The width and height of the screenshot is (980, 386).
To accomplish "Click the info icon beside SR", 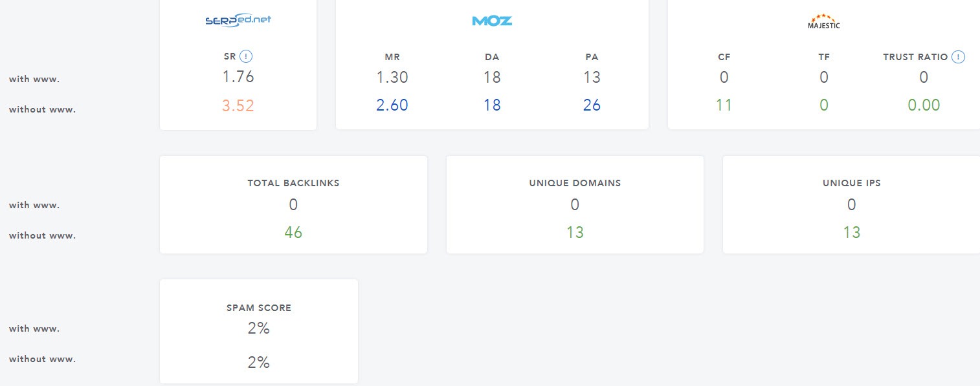I will tap(245, 57).
